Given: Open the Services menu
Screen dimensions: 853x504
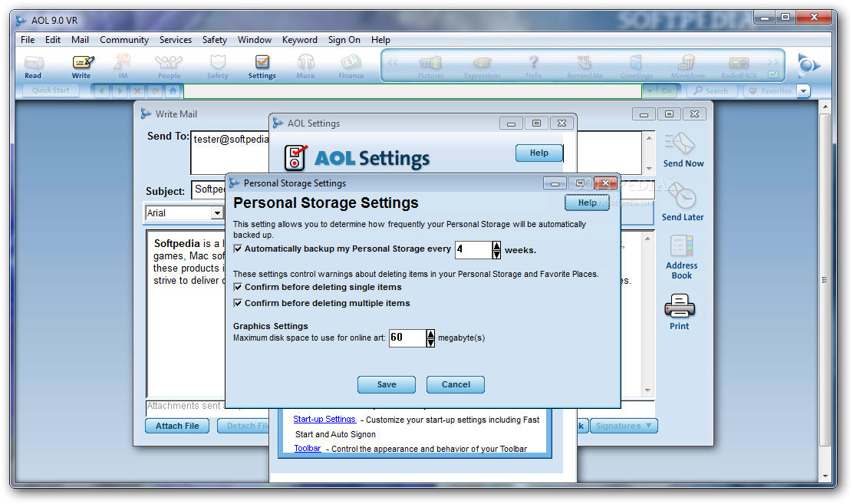Looking at the screenshot, I should pyautogui.click(x=175, y=40).
